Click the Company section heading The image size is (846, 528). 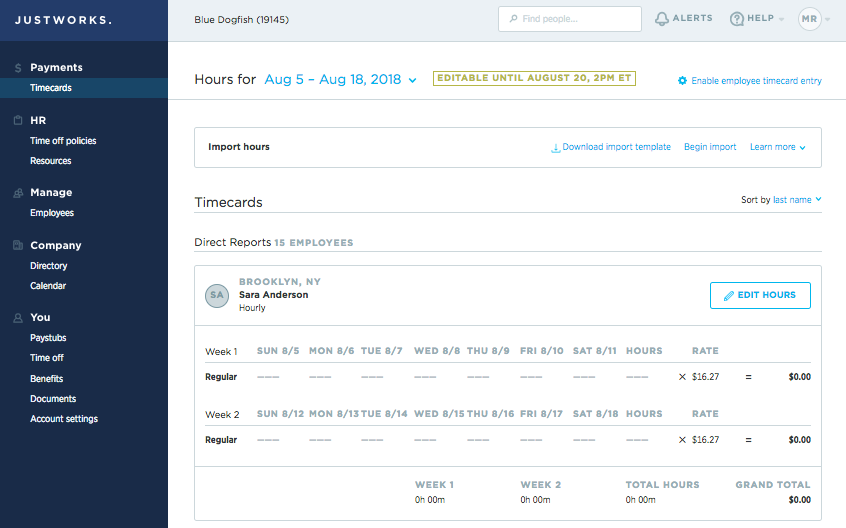pos(56,245)
